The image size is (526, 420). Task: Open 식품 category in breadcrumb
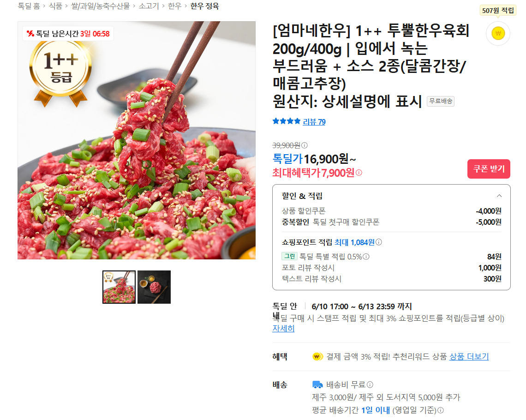(x=56, y=6)
